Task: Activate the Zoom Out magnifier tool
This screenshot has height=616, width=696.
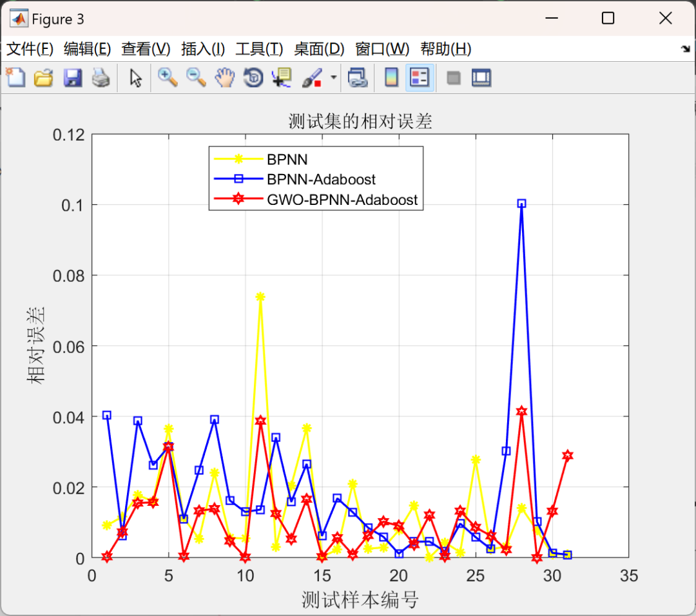Action: click(196, 78)
